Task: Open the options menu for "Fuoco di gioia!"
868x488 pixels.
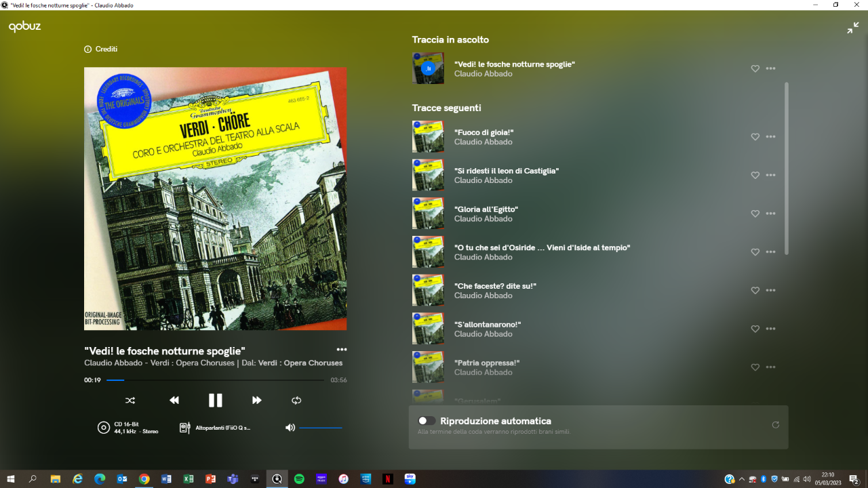Action: click(x=770, y=137)
